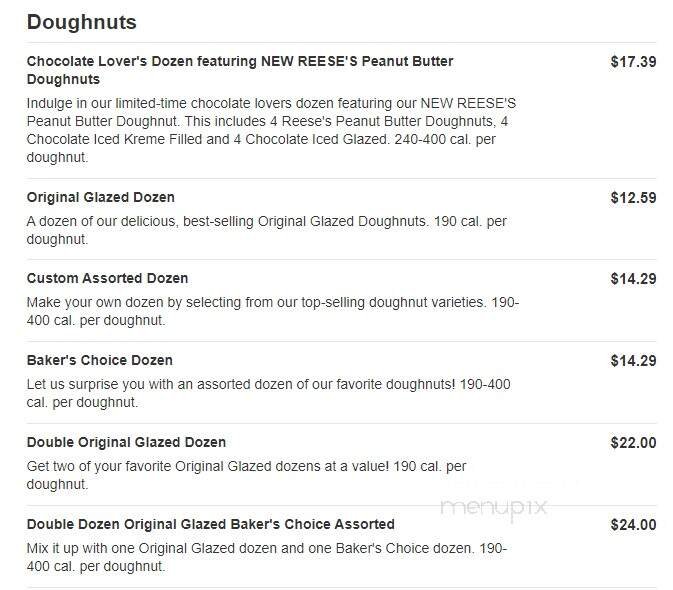This screenshot has height=590, width=673.
Task: Select the $24.00 price
Action: pos(633,525)
